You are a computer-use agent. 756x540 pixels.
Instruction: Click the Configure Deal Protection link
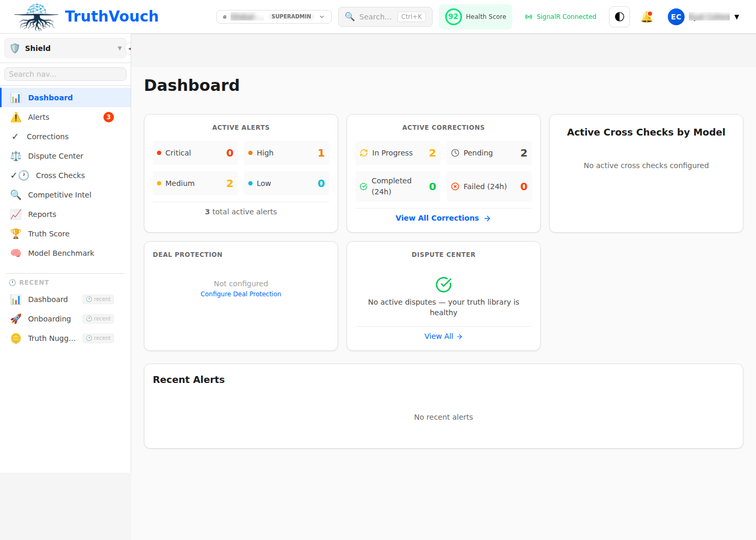240,294
